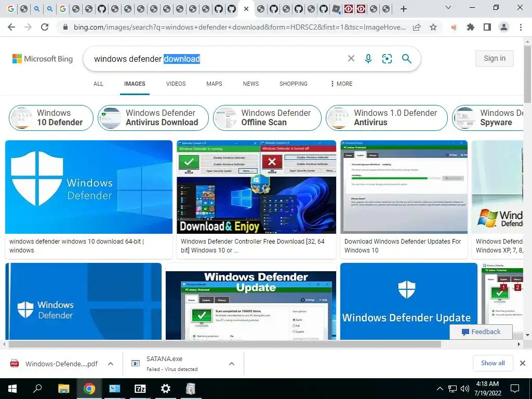Switch to the ALL results tab
Screen dimensions: 532x399
(x=98, y=84)
